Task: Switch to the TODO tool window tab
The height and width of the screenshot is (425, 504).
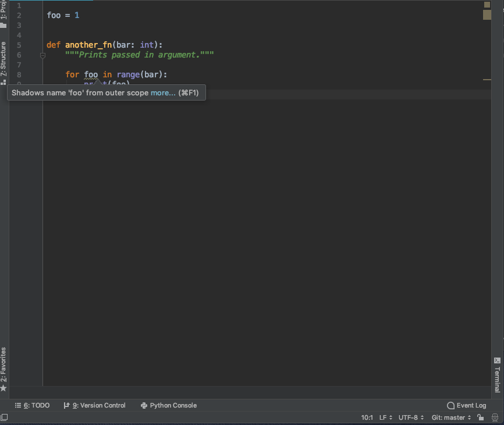Action: (36, 405)
